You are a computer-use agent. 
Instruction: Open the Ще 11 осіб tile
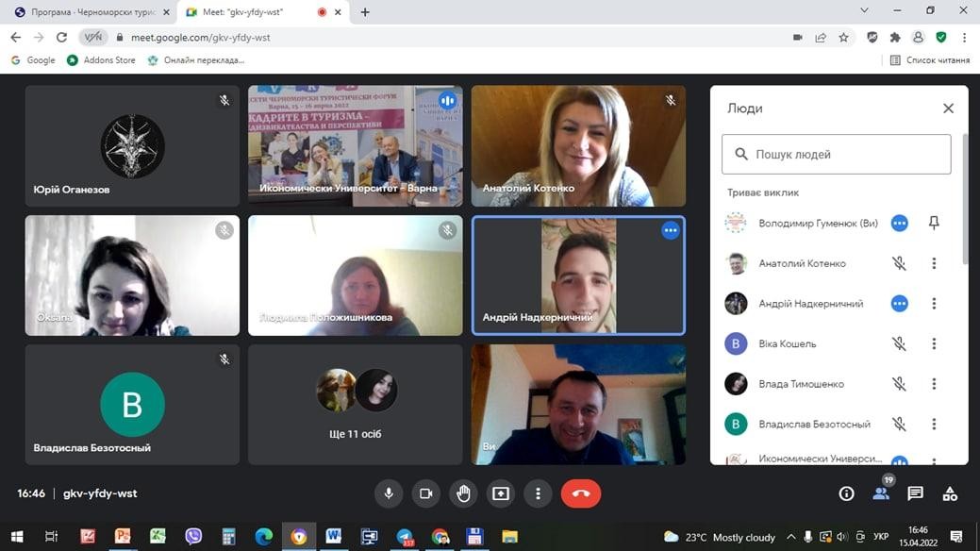[355, 405]
